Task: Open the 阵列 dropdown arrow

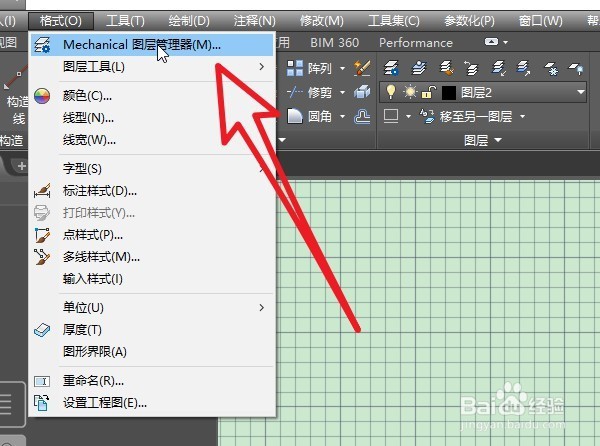Action: click(342, 69)
